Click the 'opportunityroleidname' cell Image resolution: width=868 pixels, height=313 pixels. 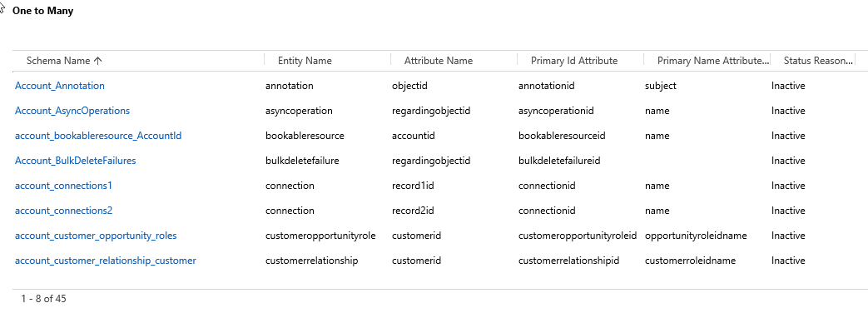[696, 236]
